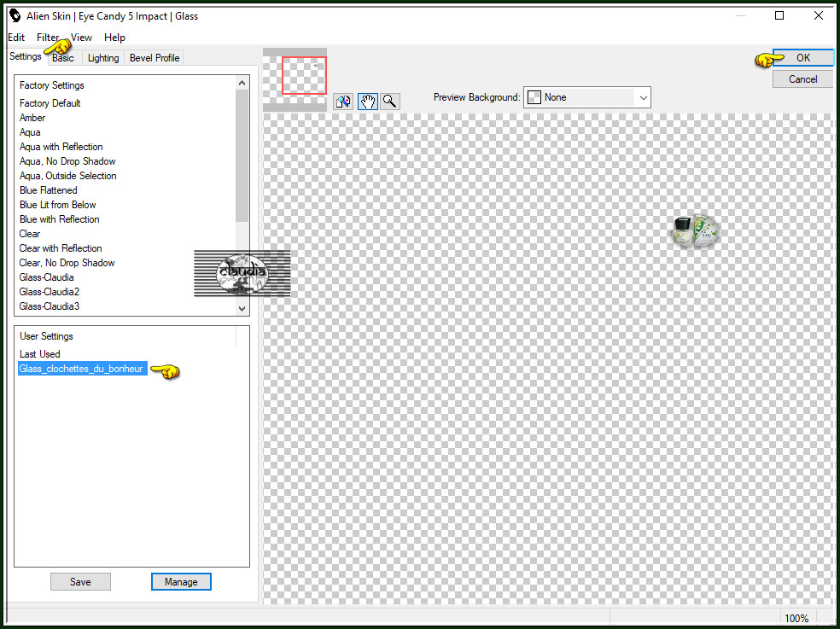Click down arrow of Factory Settings list
840x629 pixels.
[x=242, y=309]
